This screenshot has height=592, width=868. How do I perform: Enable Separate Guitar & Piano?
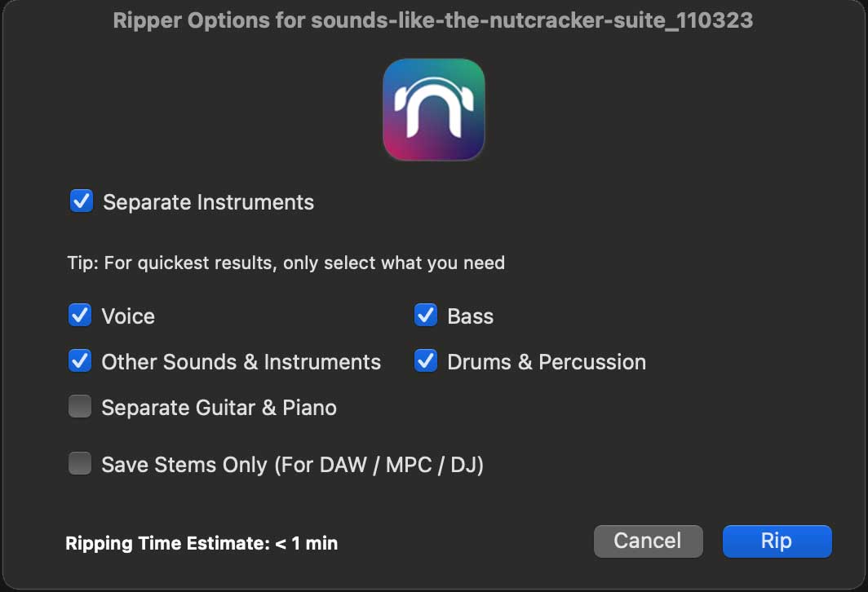coord(81,406)
